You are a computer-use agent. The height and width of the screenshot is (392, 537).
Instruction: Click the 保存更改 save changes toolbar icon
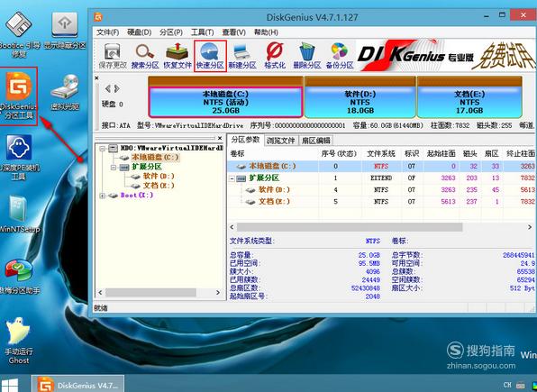click(x=113, y=56)
